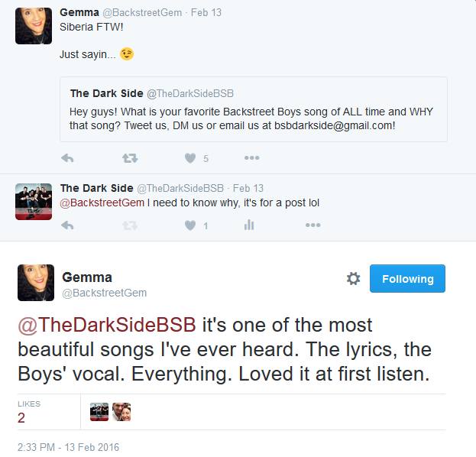View tweet activity bar chart icon
The width and height of the screenshot is (476, 457).
248,225
